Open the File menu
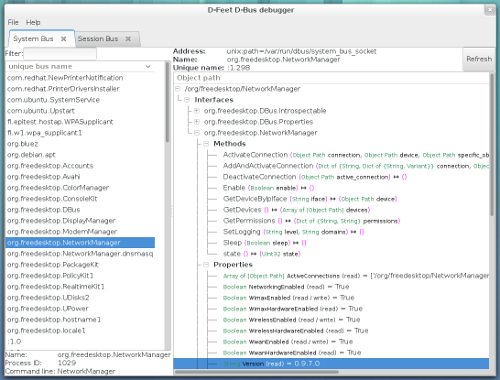The width and height of the screenshot is (500, 380). (13, 22)
